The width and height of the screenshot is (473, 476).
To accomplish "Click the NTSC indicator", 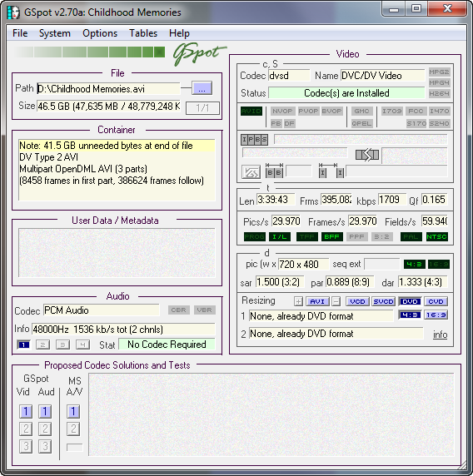I will pyautogui.click(x=436, y=236).
